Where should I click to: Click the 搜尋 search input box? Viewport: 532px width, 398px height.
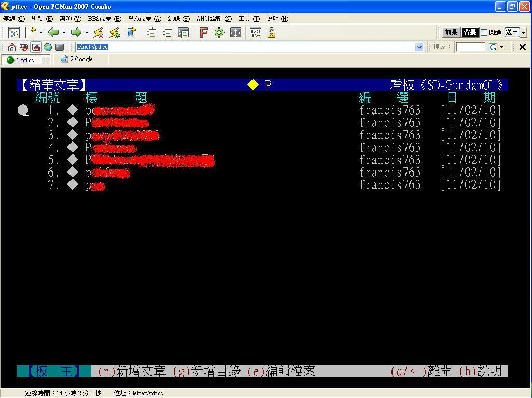471,47
